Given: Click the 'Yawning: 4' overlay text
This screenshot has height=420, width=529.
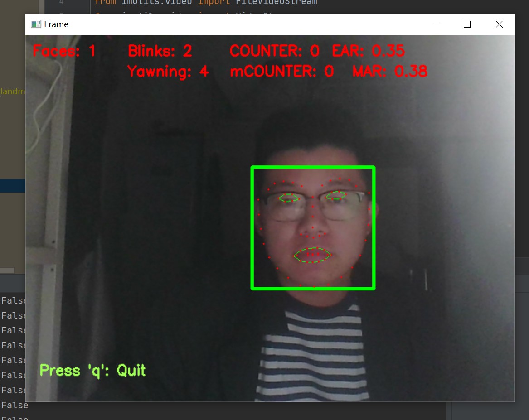Looking at the screenshot, I should pyautogui.click(x=168, y=72).
